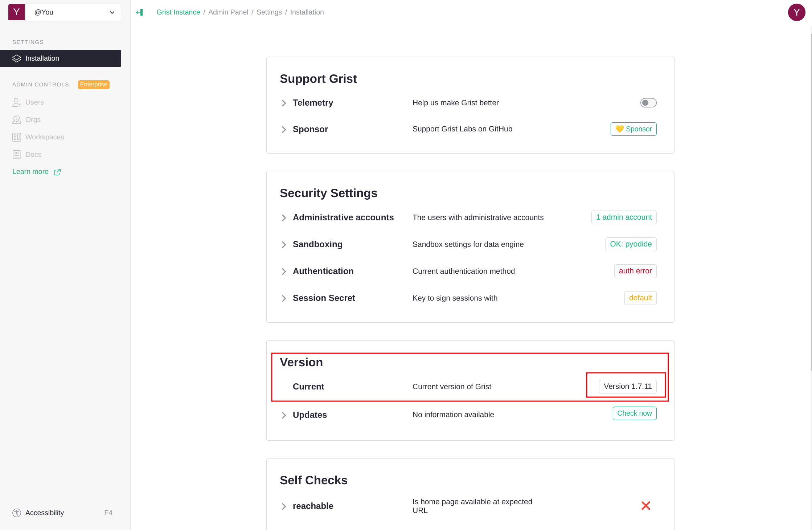
Task: Click the user avatar at top right
Action: (x=796, y=12)
